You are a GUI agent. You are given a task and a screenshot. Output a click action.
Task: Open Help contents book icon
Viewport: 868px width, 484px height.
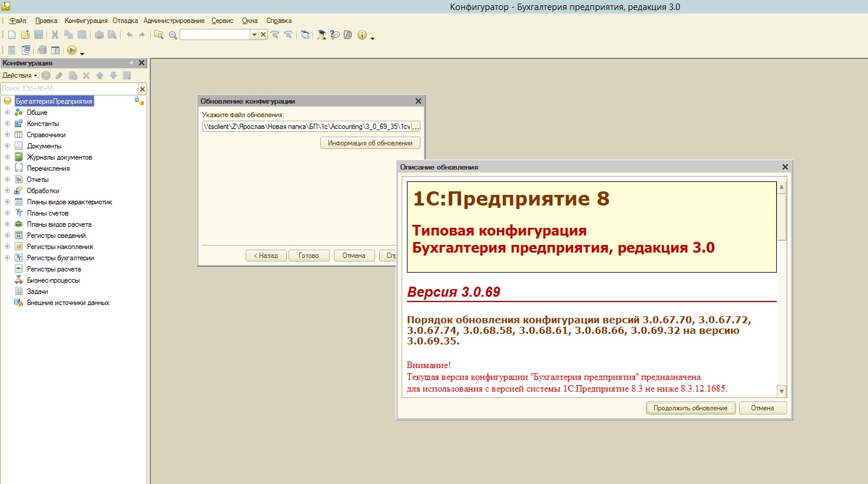click(348, 35)
